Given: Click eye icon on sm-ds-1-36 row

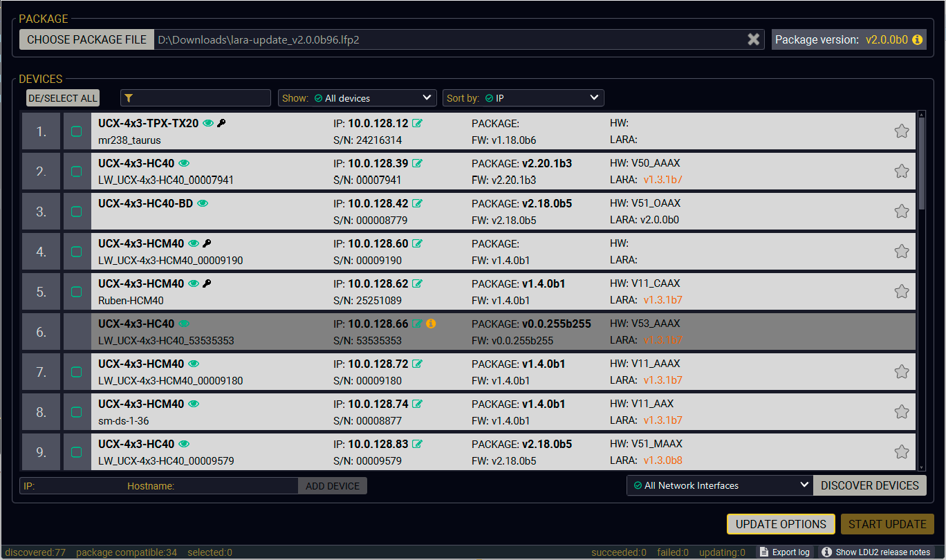Looking at the screenshot, I should click(194, 404).
